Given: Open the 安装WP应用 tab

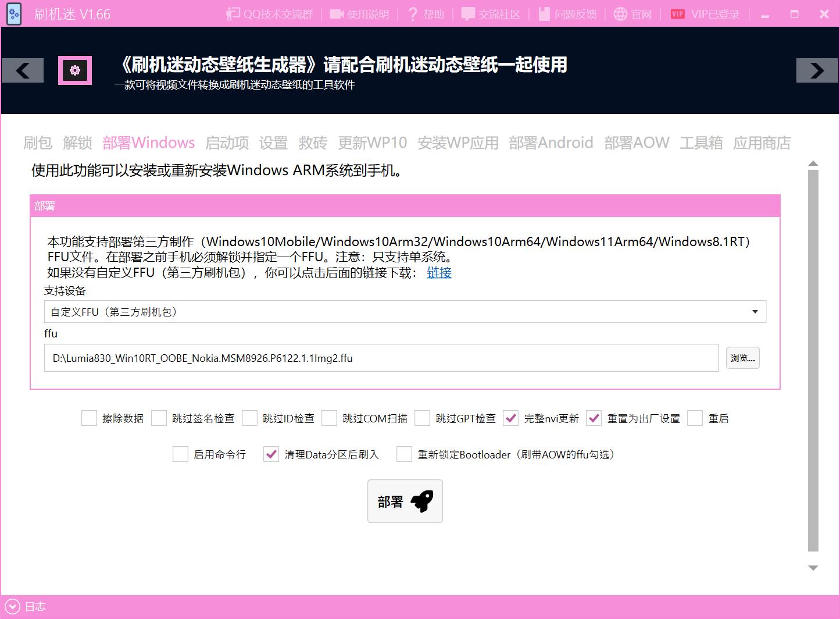Looking at the screenshot, I should (x=458, y=143).
